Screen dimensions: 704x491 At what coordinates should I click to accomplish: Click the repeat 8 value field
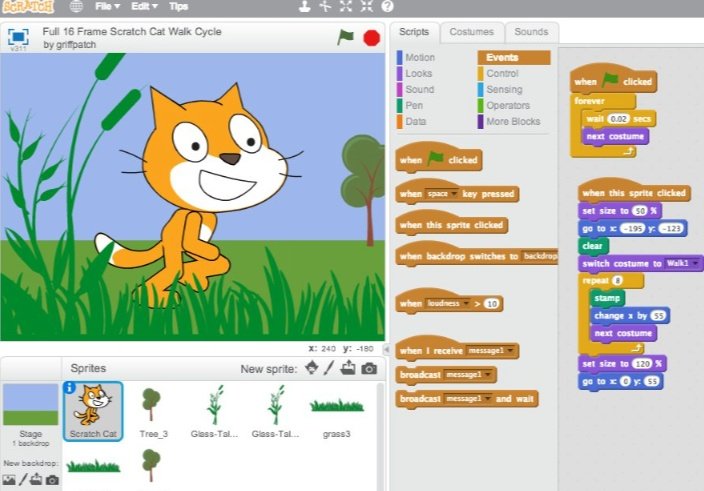[x=618, y=281]
